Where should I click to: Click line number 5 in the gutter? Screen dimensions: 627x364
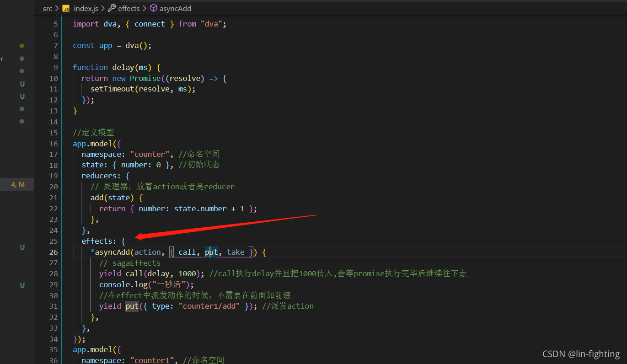pyautogui.click(x=56, y=24)
